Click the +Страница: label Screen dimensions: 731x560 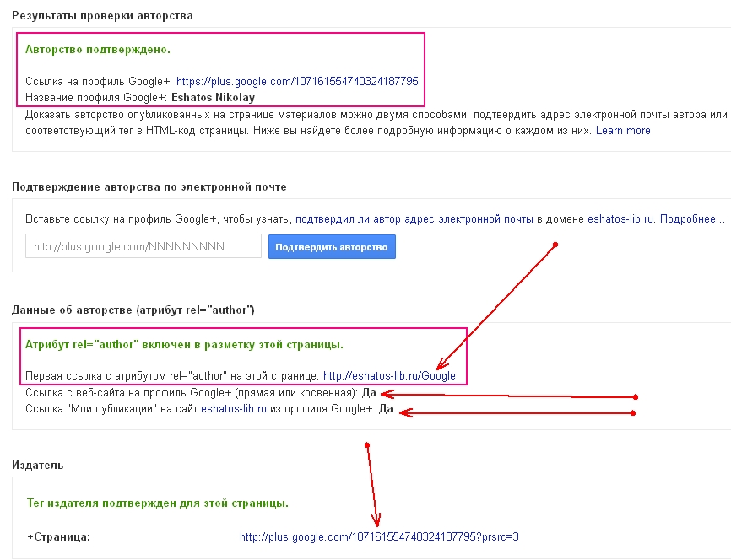[x=58, y=537]
